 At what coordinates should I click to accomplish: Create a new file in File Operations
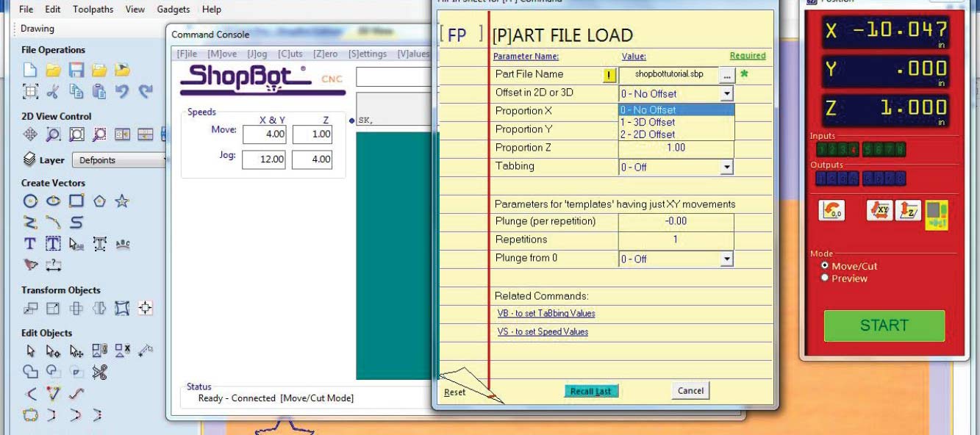click(x=30, y=71)
